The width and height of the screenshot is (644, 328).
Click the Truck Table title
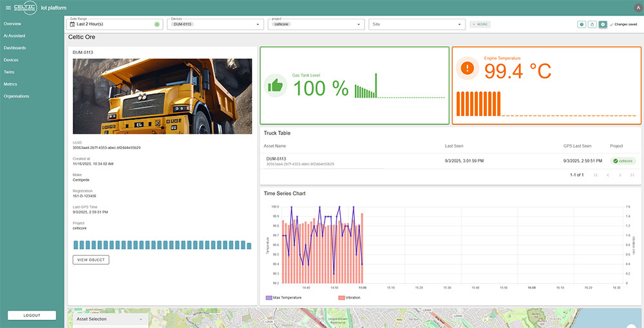(x=277, y=133)
